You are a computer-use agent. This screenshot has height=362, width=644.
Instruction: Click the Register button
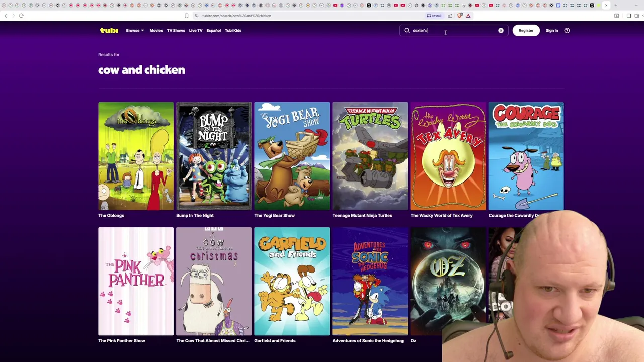[526, 30]
